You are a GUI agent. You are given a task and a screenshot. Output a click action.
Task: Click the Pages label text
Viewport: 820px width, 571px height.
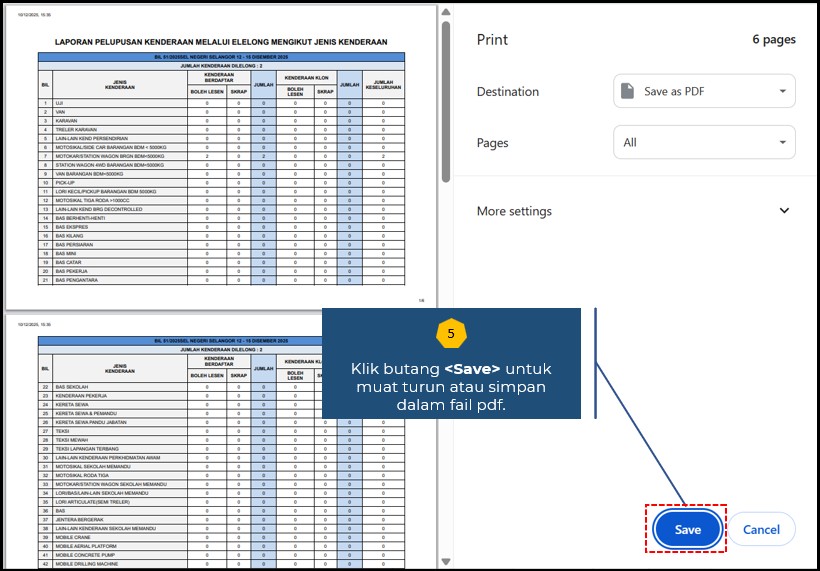[x=493, y=143]
